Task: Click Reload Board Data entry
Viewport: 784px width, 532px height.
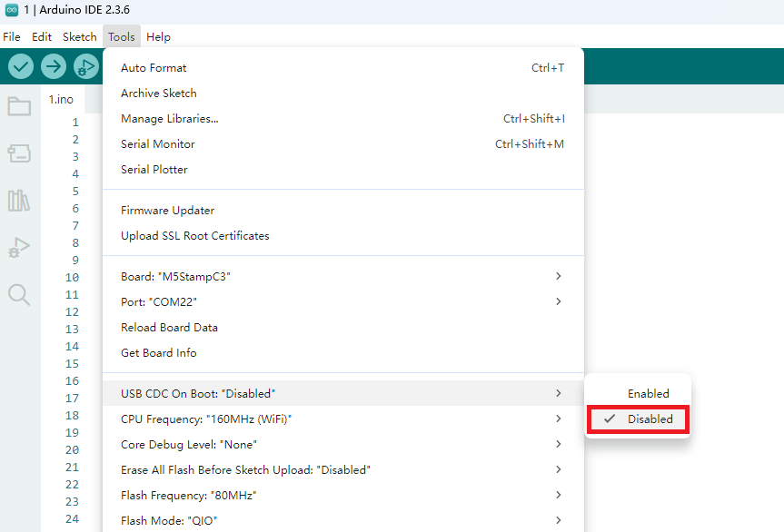Action: coord(343,328)
